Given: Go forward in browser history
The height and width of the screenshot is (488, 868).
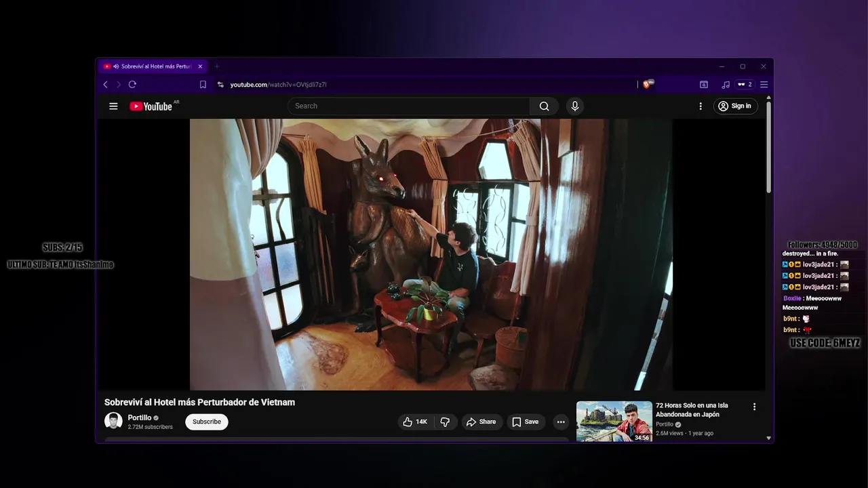Looking at the screenshot, I should [x=118, y=85].
